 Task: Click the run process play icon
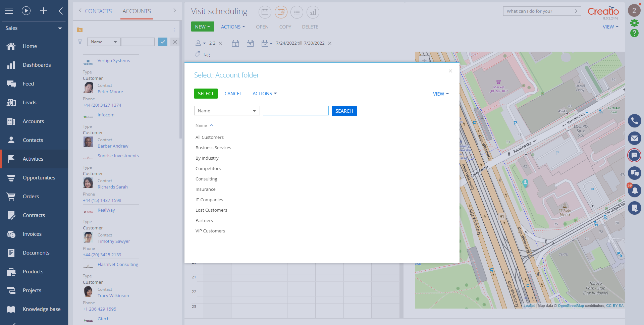coord(26,11)
